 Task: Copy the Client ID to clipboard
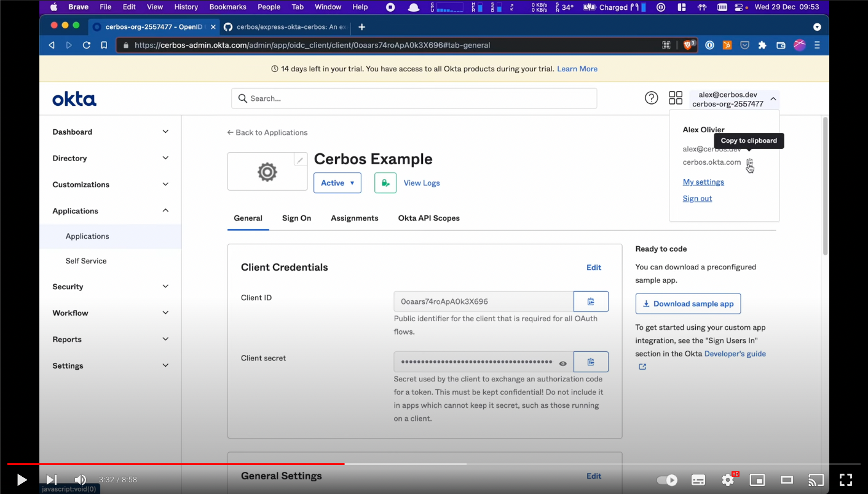point(591,301)
